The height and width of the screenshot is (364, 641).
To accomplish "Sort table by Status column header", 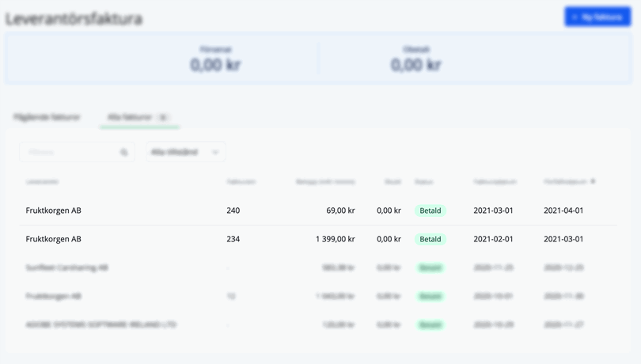I will pyautogui.click(x=423, y=182).
